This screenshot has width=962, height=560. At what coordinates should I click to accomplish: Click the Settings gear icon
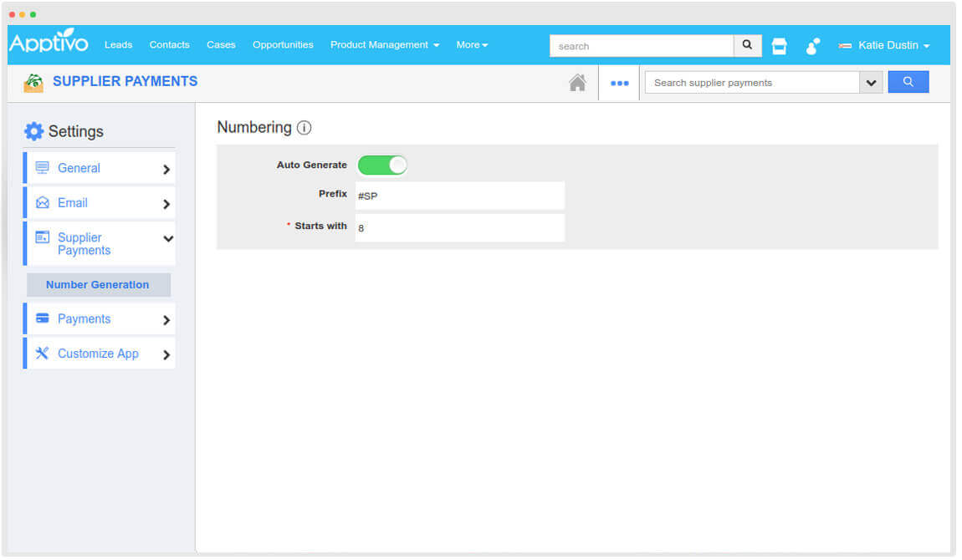pos(33,131)
